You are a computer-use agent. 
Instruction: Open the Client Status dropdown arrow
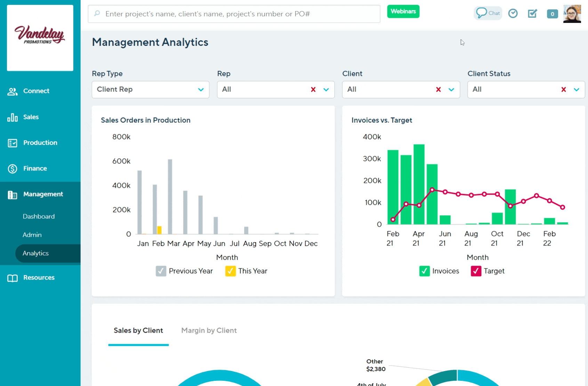click(x=577, y=90)
